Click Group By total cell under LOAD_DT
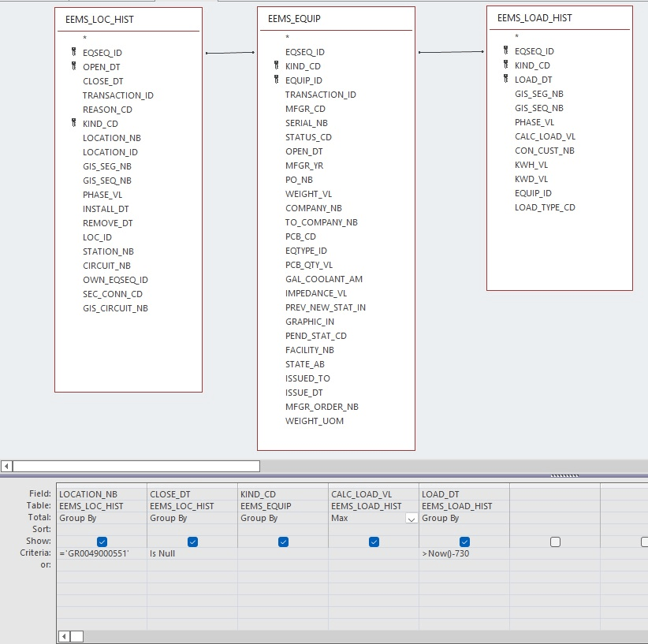The image size is (648, 644). click(x=464, y=518)
